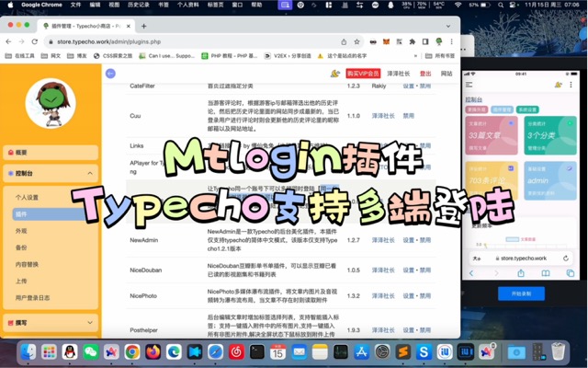Viewport: 588px width, 368px height.
Task: Open 书签 menu in menu bar
Action: [164, 5]
